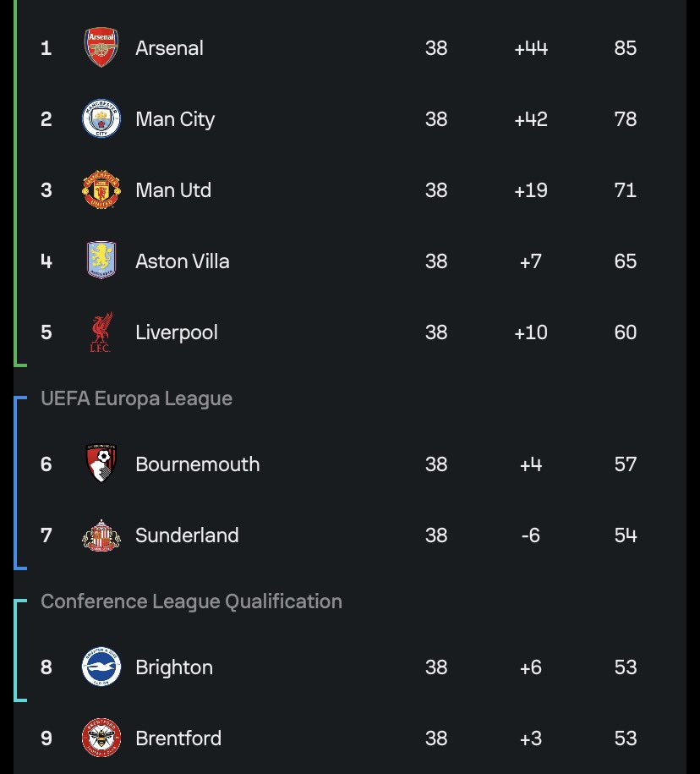Select the Sunderland club badge
This screenshot has height=774, width=700.
pyautogui.click(x=101, y=535)
